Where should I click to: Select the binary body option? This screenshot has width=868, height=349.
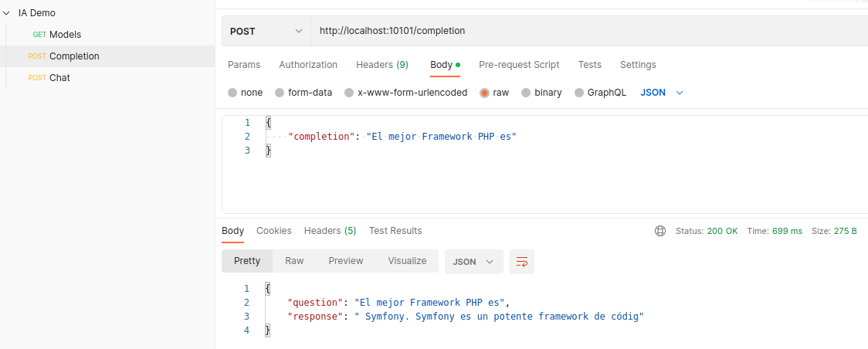tap(526, 93)
